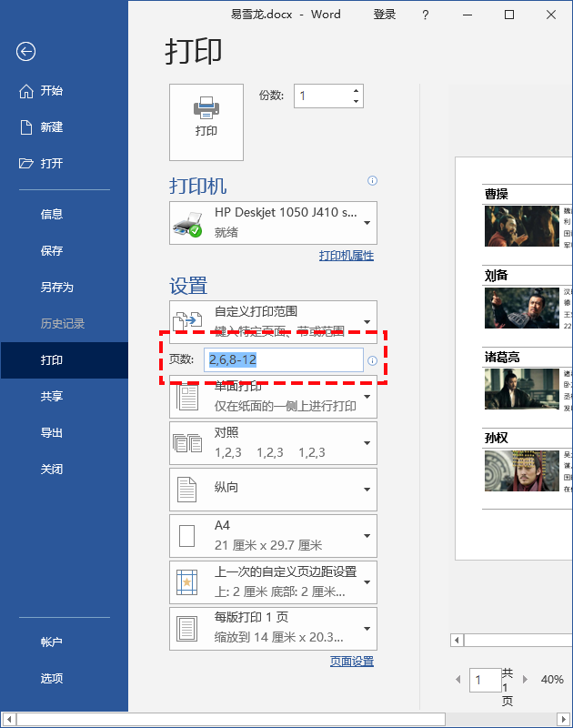
Task: Click the info icon beside Printer heading
Action: [x=372, y=181]
